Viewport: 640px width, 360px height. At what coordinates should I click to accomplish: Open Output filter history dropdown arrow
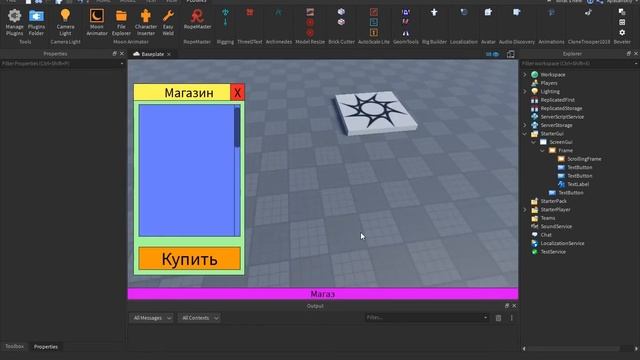coord(485,318)
